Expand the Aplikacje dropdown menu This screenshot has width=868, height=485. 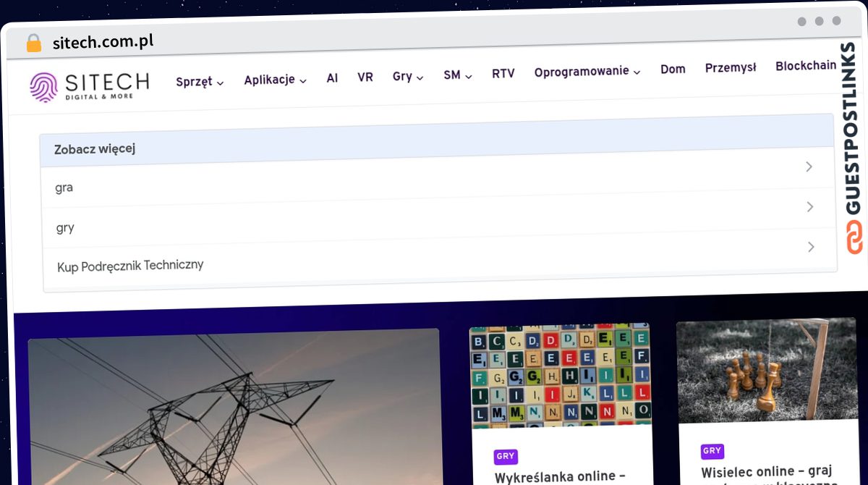click(x=275, y=80)
